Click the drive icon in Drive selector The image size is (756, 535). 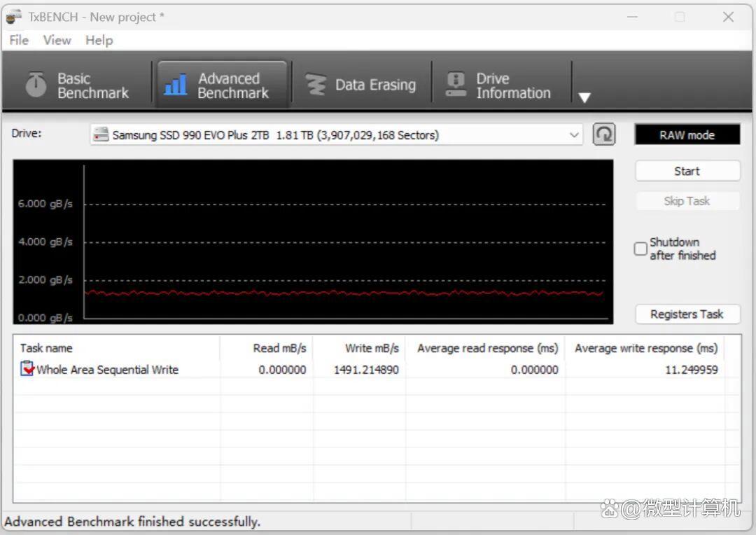(x=102, y=134)
